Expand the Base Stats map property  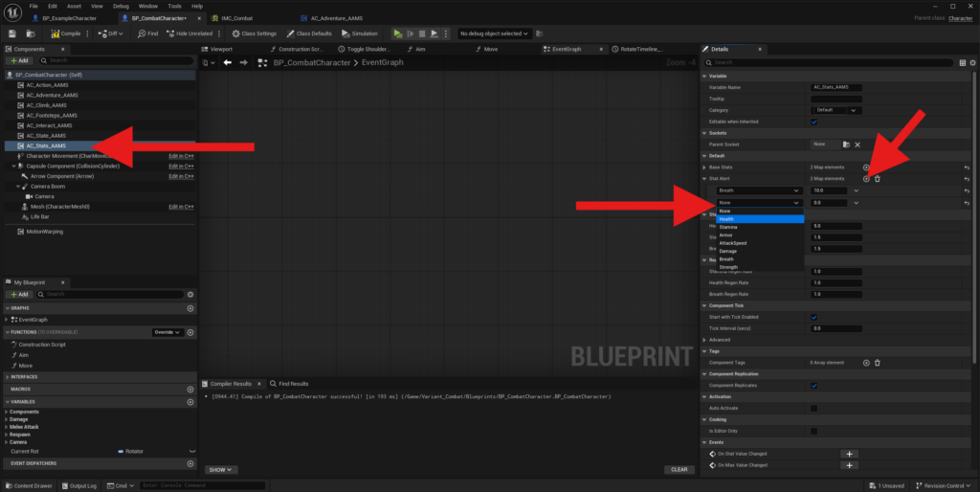pyautogui.click(x=705, y=167)
